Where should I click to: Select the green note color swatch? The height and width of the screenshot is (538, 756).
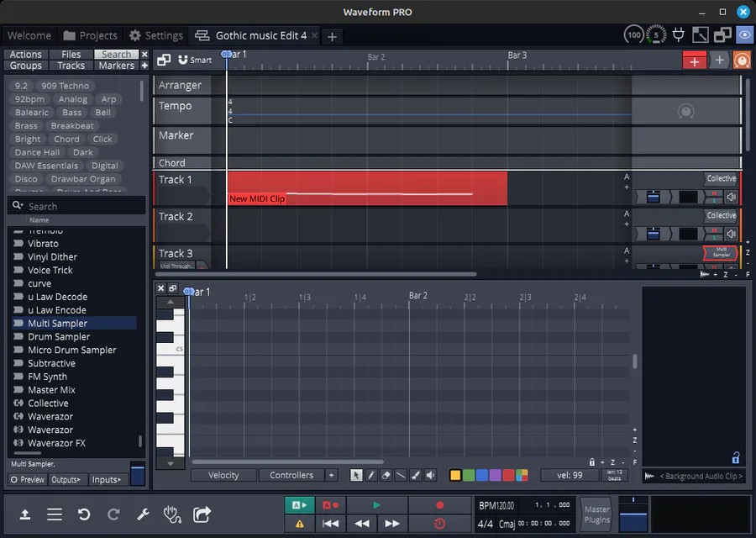point(469,475)
